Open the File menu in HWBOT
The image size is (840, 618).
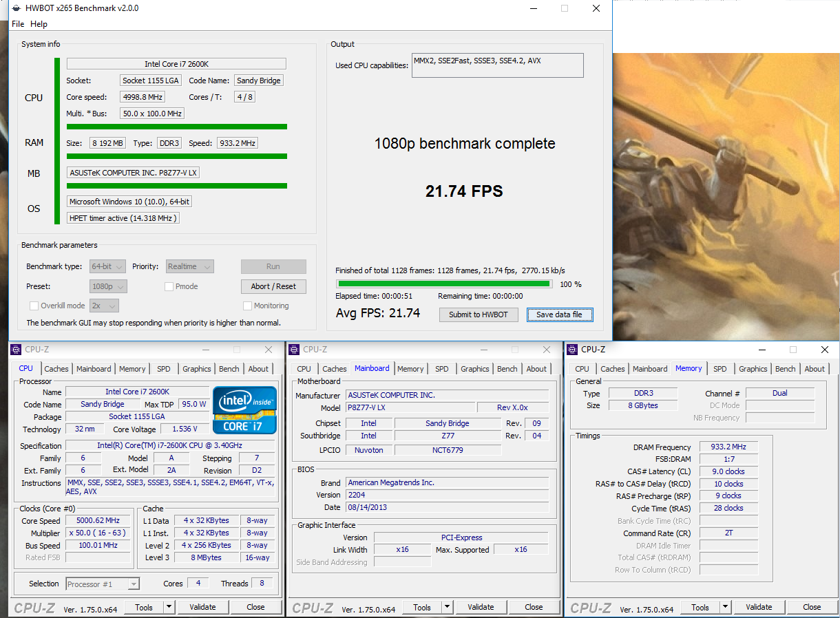[18, 24]
